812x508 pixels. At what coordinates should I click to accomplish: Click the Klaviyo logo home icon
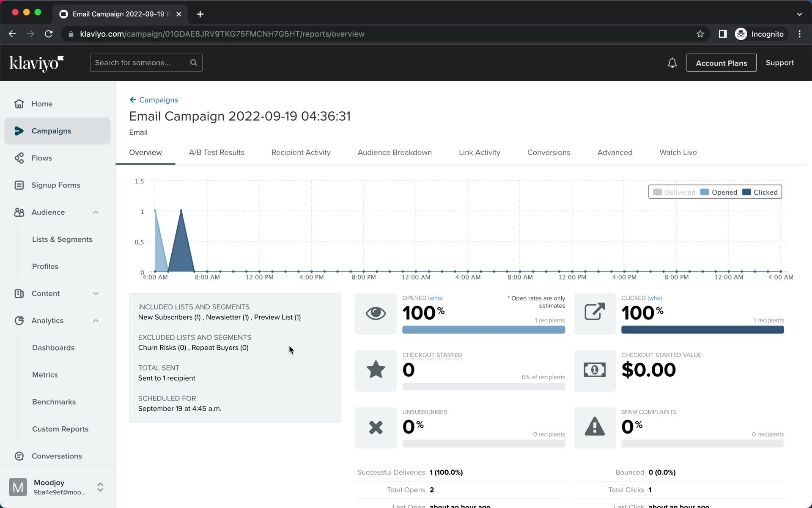[x=37, y=63]
